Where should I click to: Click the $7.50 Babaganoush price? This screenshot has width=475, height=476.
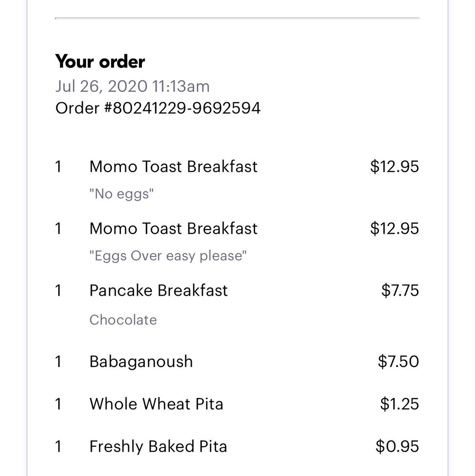click(x=398, y=361)
